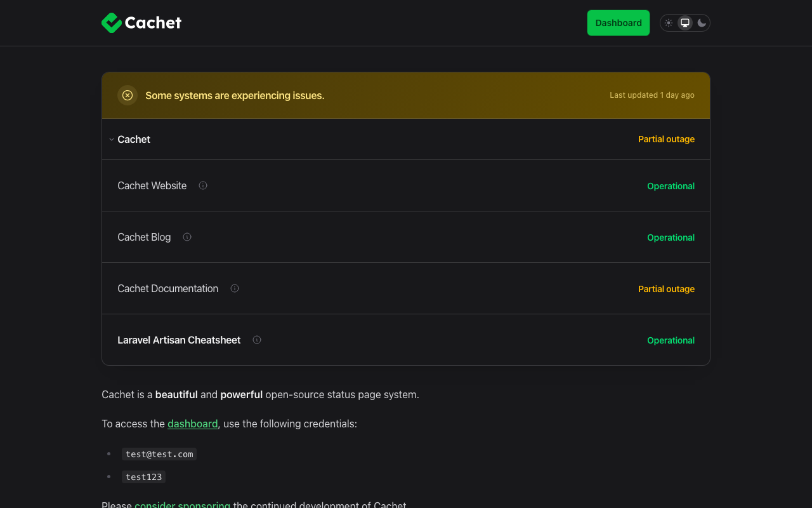This screenshot has width=812, height=508.
Task: Click the issues warning circle icon
Action: tap(128, 95)
